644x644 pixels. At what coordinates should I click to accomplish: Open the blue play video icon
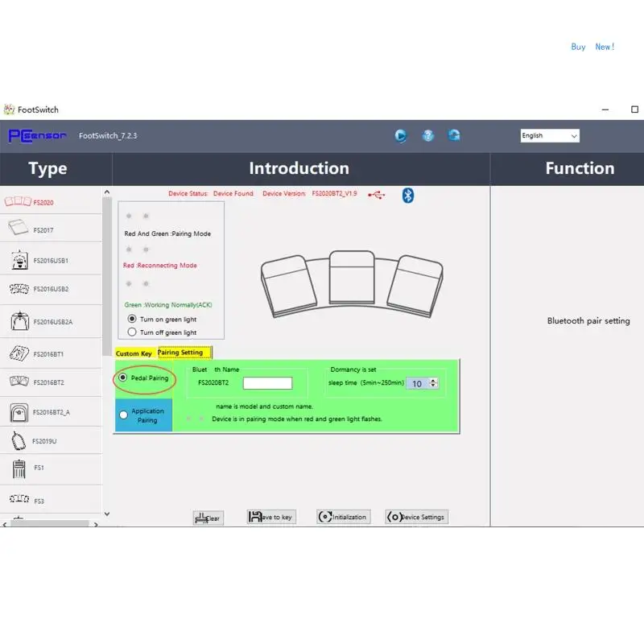[400, 135]
